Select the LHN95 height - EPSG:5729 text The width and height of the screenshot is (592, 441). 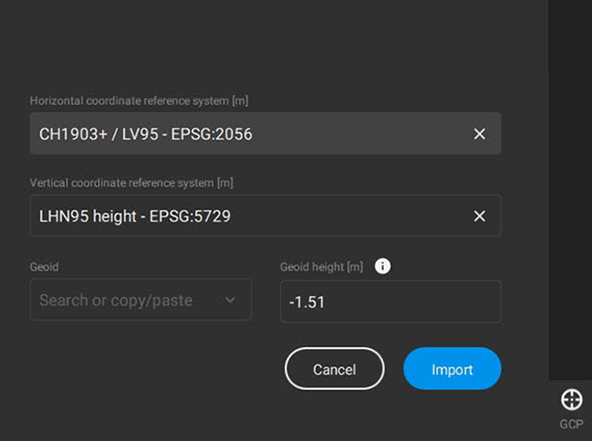click(135, 216)
